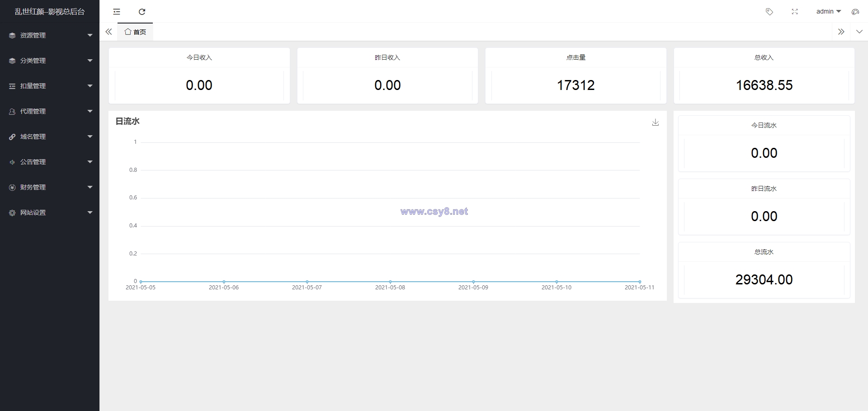
Task: Open the theme palette icon beside admin
Action: click(855, 12)
